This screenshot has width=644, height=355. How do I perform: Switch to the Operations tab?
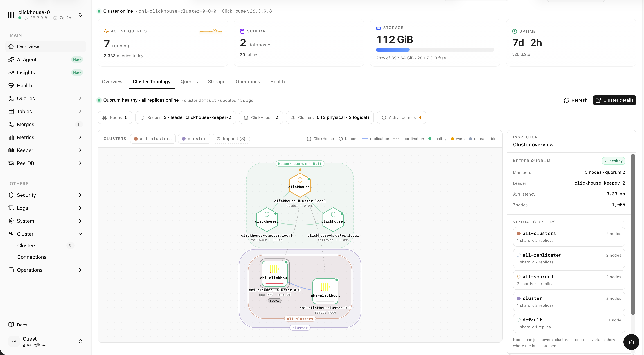point(248,82)
